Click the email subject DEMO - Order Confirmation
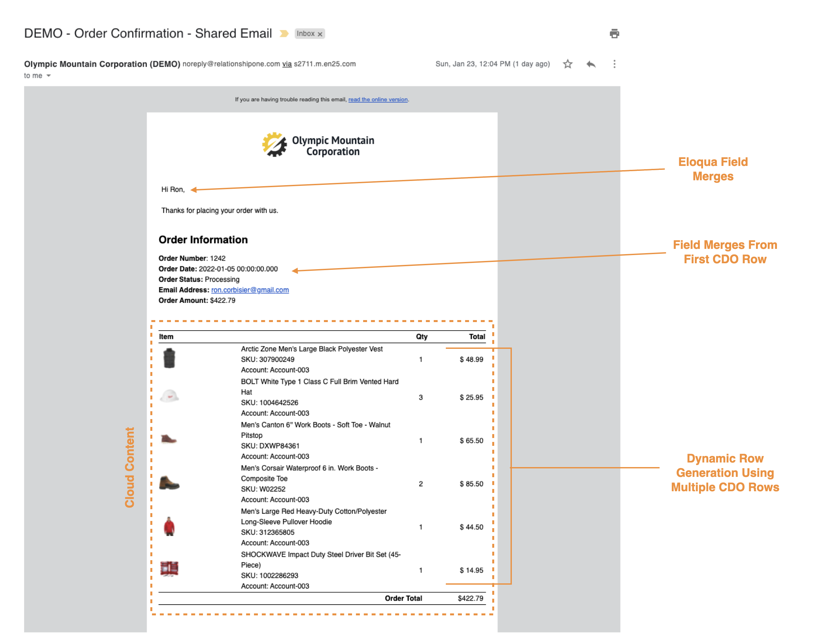Image resolution: width=840 pixels, height=633 pixels. [148, 33]
